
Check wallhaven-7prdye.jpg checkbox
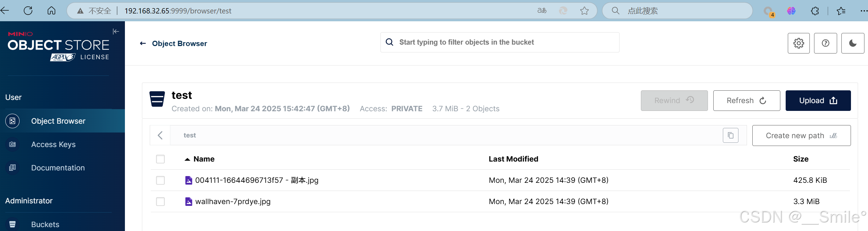160,202
